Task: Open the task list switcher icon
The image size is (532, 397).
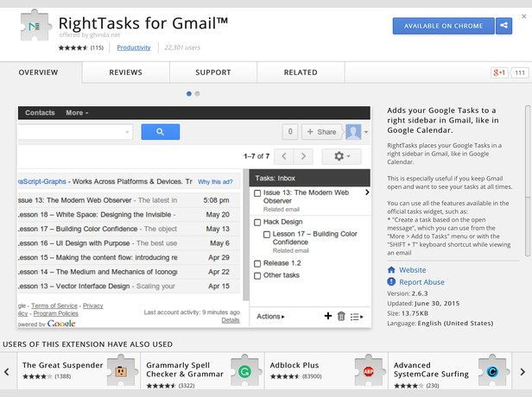Action: click(x=357, y=317)
